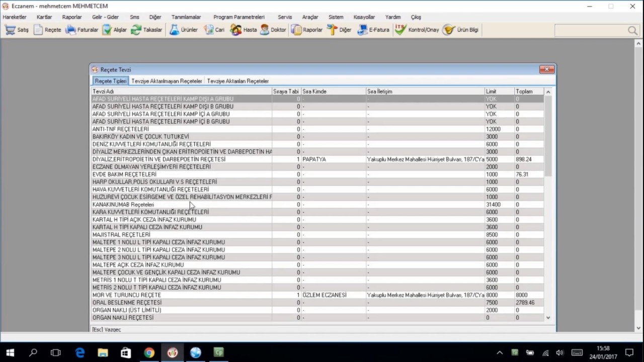
Task: Select the ANTİ-TNF REÇETELERİ row
Action: (x=317, y=129)
